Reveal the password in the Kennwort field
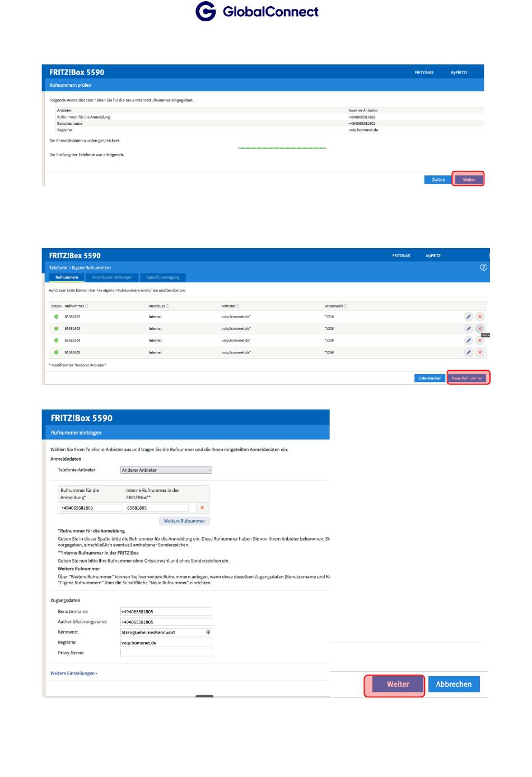This screenshot has height=777, width=532. 208,632
